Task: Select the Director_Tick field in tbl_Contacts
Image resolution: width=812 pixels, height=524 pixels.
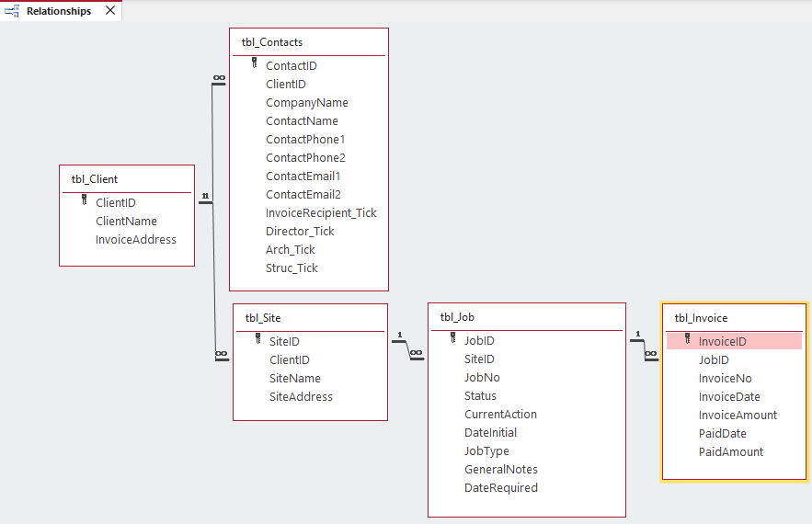Action: click(300, 231)
